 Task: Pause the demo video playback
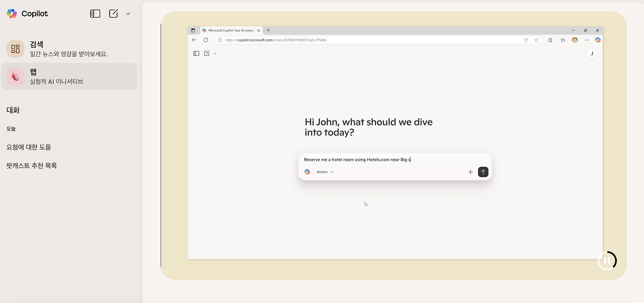(x=607, y=260)
